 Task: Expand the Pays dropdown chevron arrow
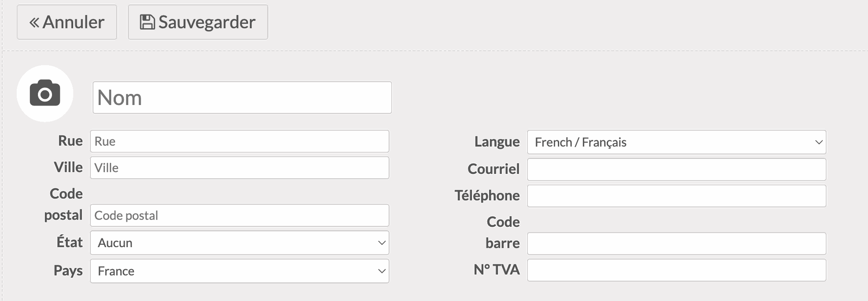point(381,271)
